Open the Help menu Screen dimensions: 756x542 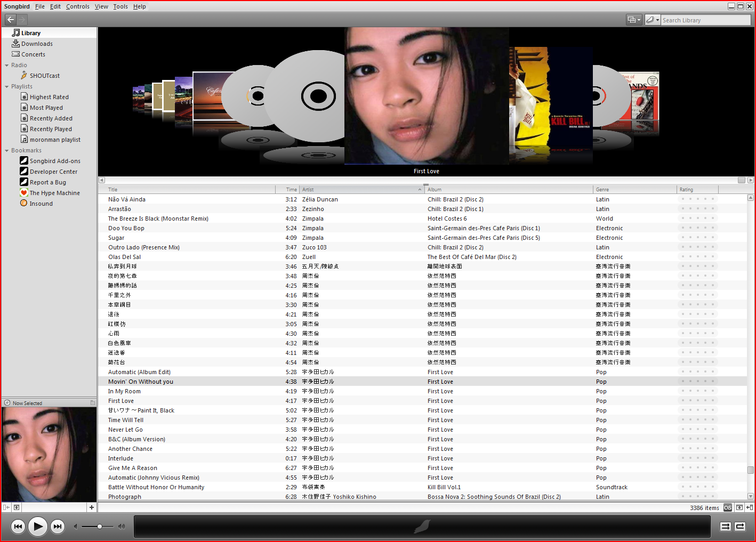140,6
